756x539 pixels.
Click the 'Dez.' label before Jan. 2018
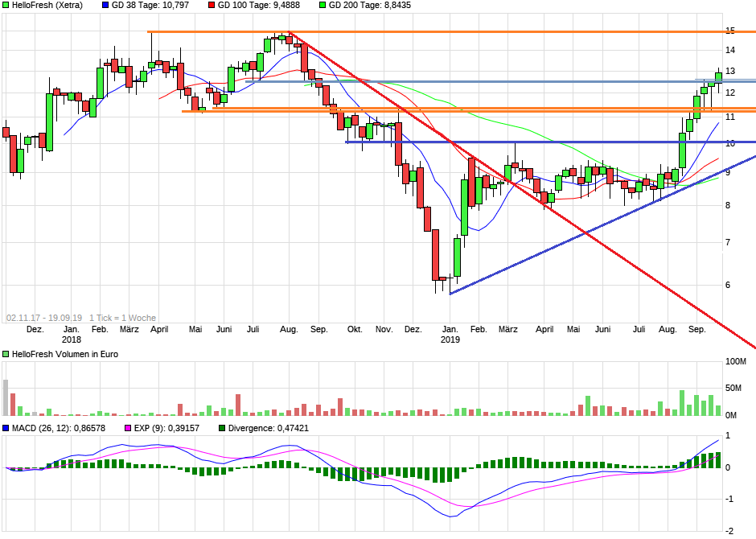[35, 330]
